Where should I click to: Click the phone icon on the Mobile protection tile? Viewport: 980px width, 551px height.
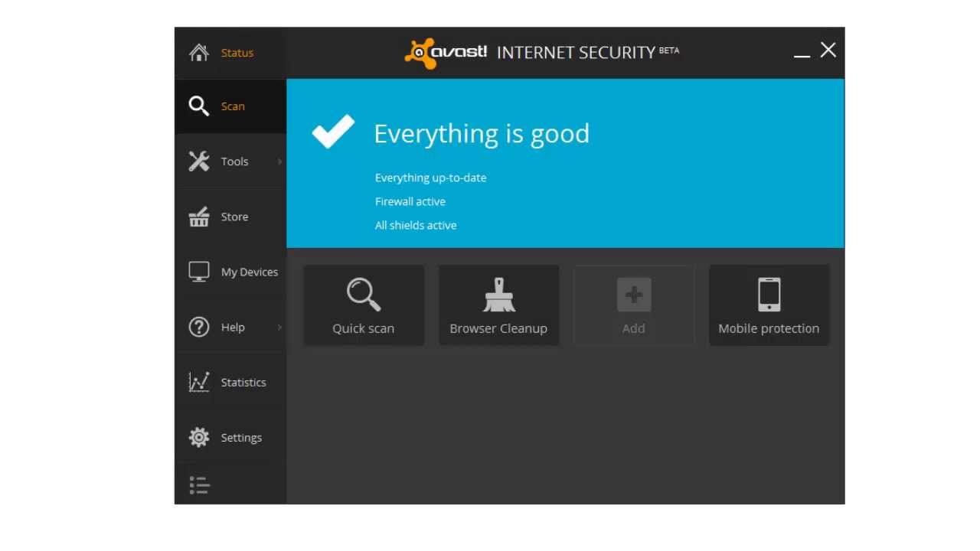[769, 295]
